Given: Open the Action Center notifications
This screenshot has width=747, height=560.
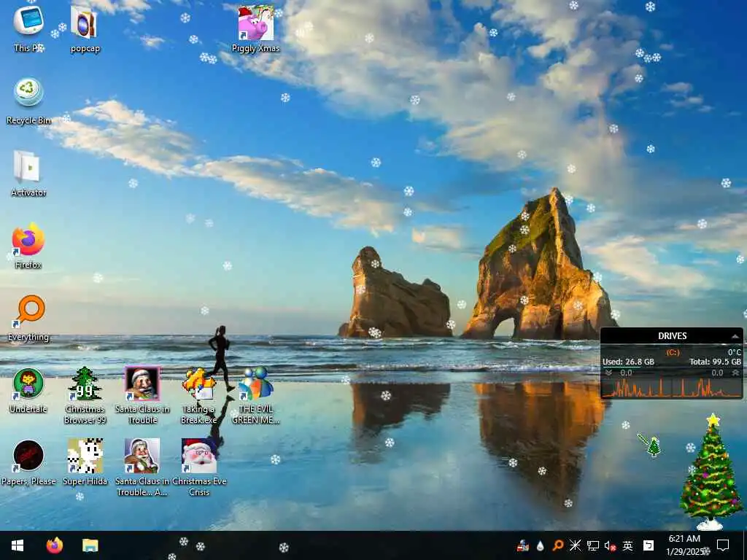Looking at the screenshot, I should [x=723, y=545].
